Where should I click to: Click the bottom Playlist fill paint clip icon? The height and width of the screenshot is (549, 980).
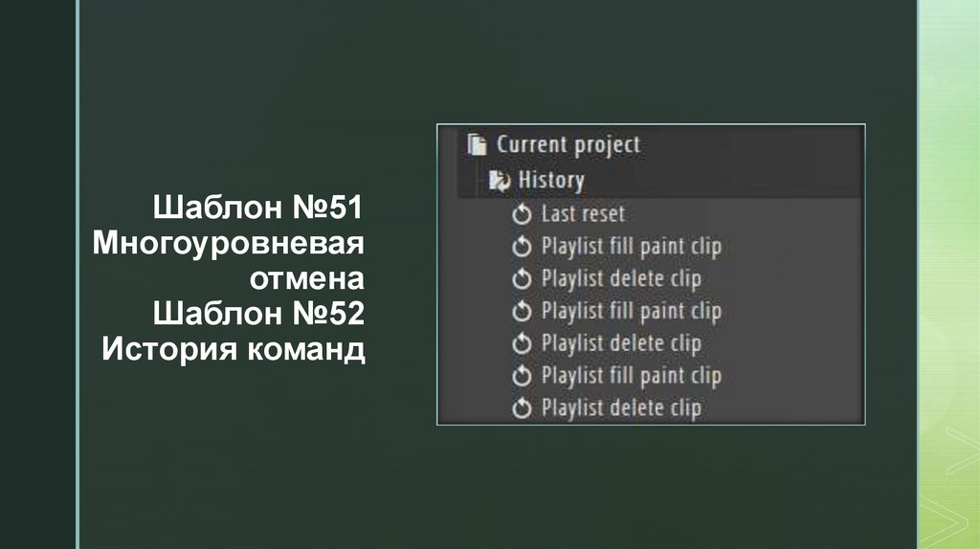(522, 376)
